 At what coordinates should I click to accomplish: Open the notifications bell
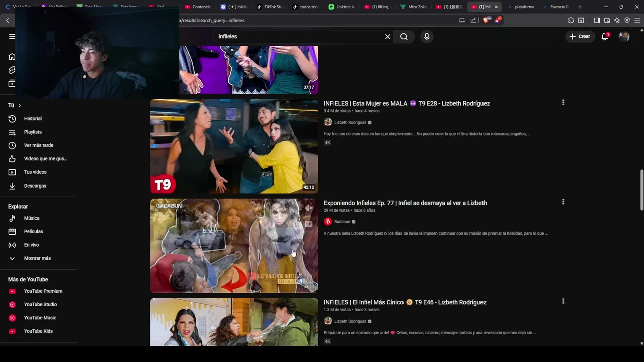pyautogui.click(x=605, y=36)
